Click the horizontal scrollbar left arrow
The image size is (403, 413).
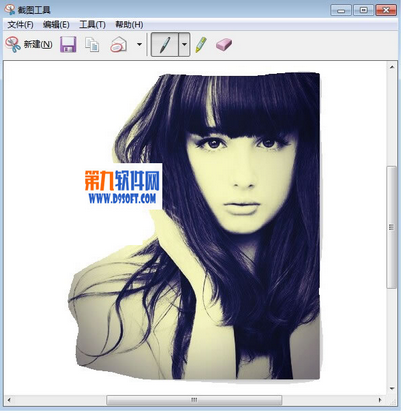tap(9, 400)
